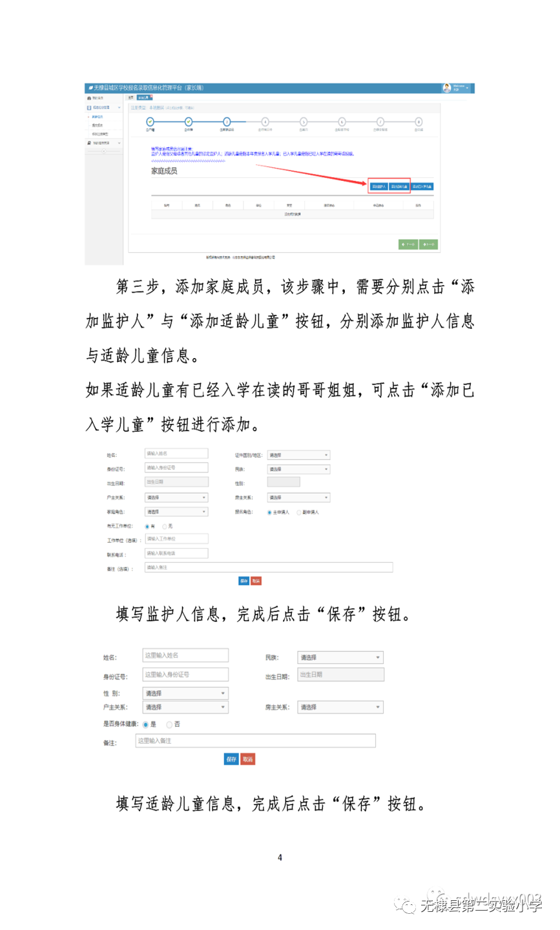
Task: Open the 性别 dropdown in child form
Action: click(x=185, y=693)
